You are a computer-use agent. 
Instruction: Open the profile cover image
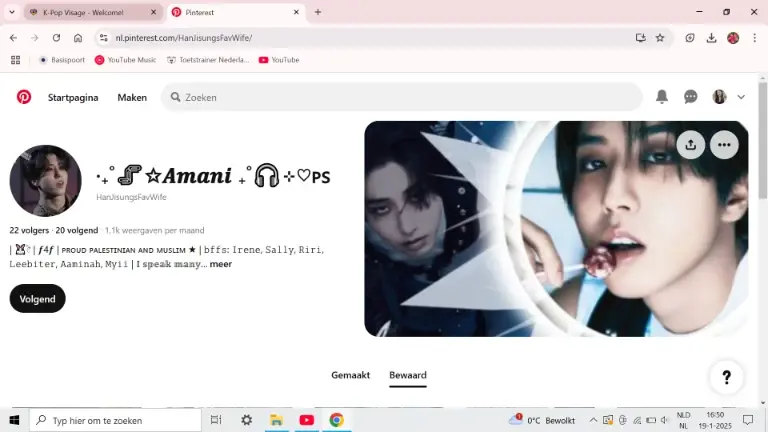click(556, 229)
